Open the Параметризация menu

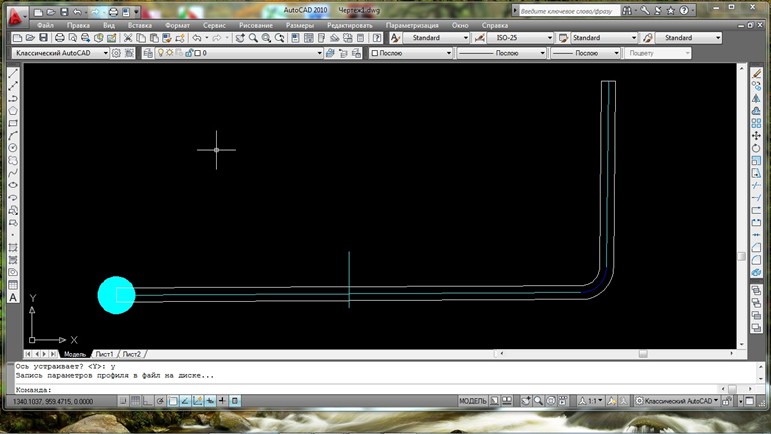[412, 25]
